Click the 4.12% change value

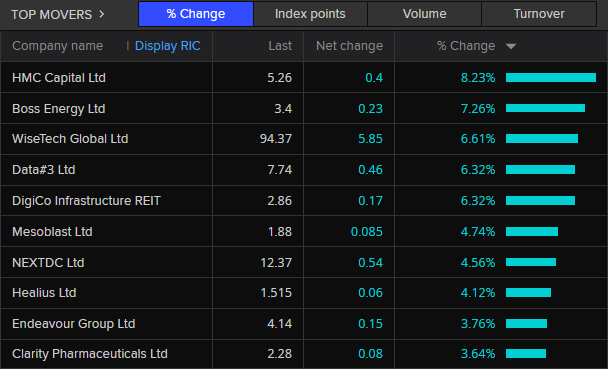click(478, 293)
